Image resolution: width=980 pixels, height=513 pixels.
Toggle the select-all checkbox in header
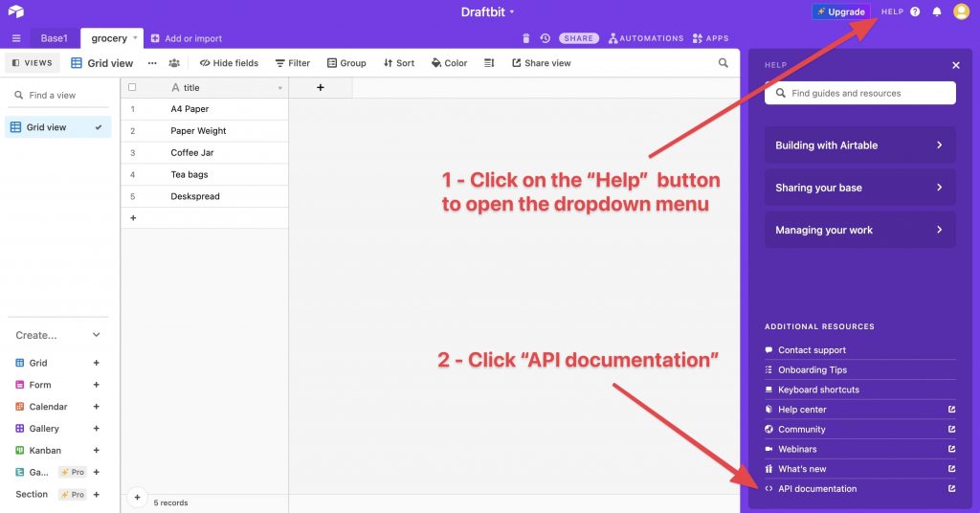132,87
